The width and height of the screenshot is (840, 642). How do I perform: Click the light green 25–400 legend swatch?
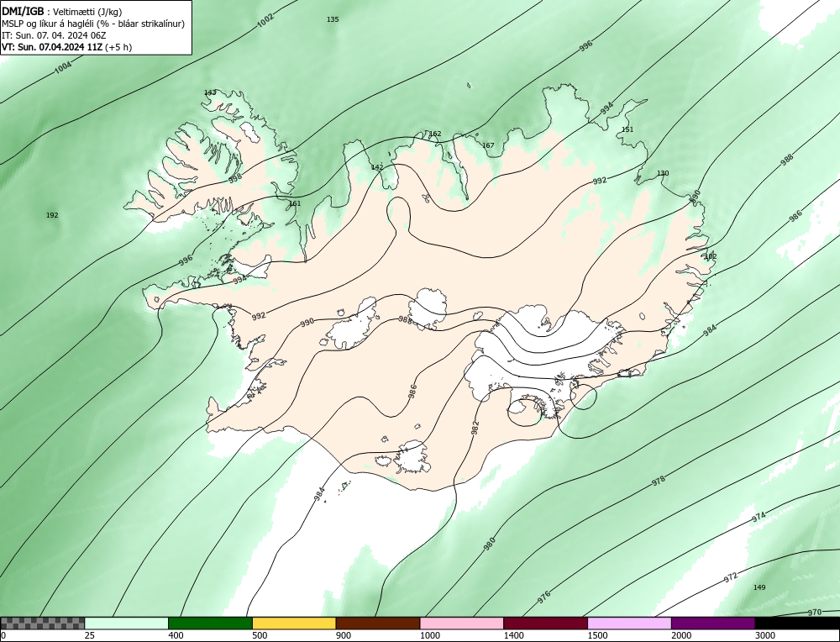[x=127, y=624]
